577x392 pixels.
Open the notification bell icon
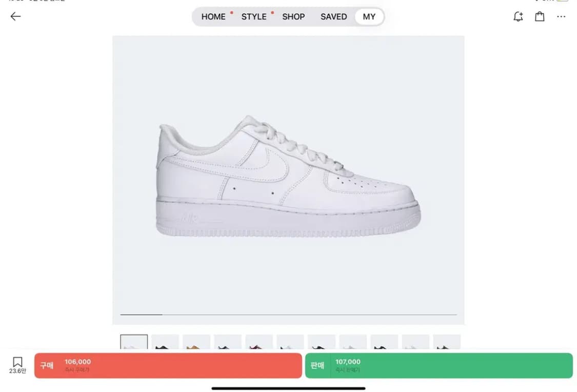click(518, 16)
